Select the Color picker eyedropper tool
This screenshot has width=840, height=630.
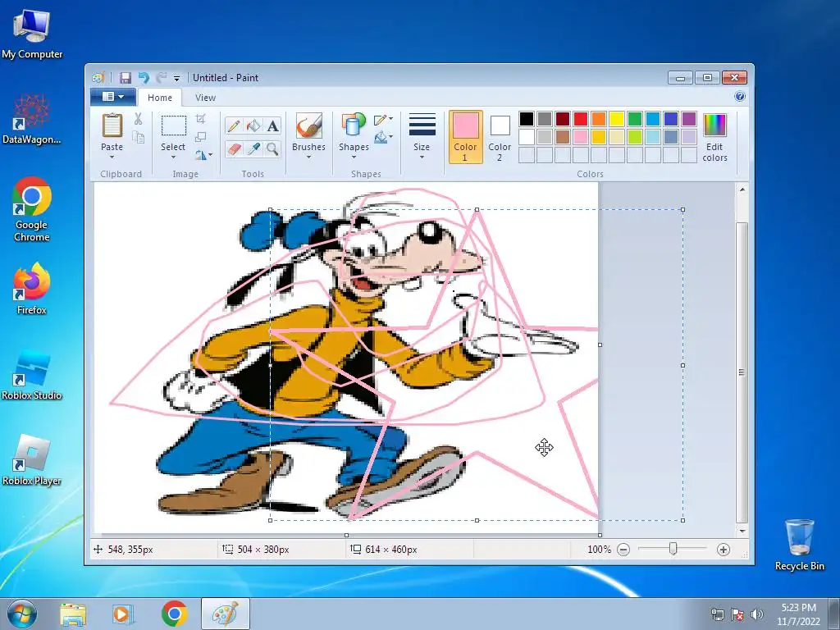253,148
